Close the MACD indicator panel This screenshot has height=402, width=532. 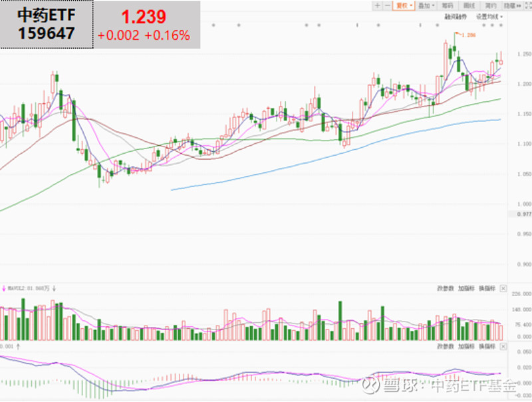[x=503, y=346]
